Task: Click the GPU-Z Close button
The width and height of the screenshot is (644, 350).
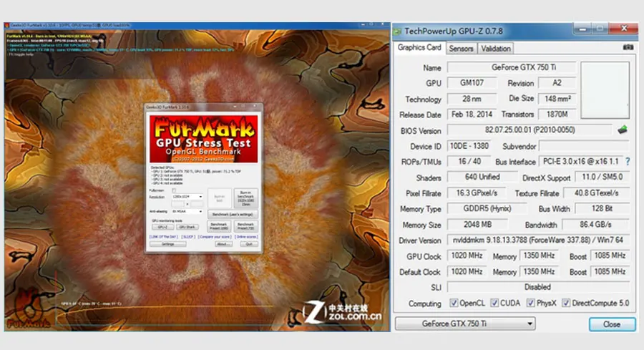Action: point(612,324)
